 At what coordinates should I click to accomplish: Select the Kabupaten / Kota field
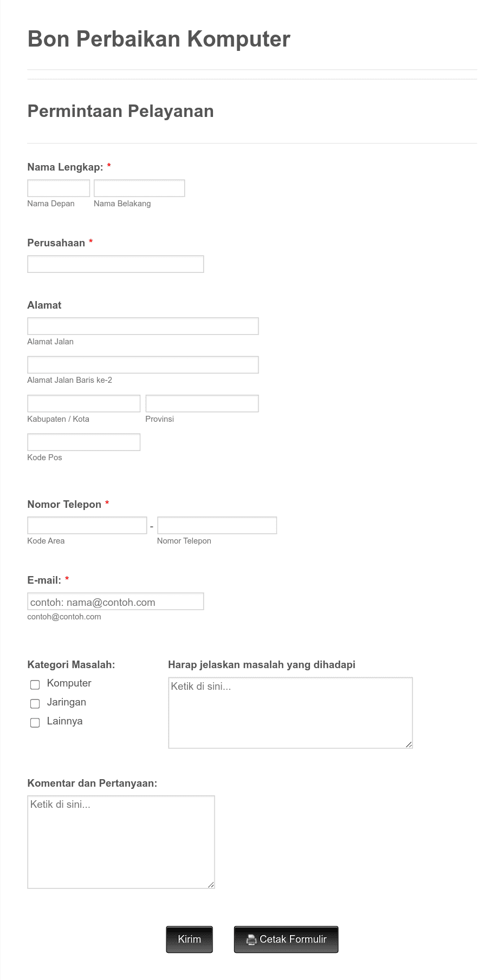tap(83, 403)
